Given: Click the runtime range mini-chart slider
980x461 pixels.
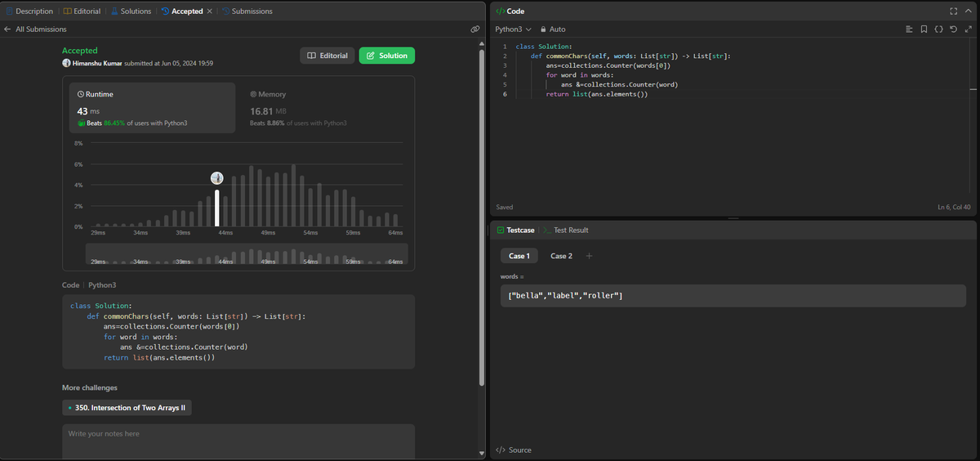Looking at the screenshot, I should [x=247, y=254].
